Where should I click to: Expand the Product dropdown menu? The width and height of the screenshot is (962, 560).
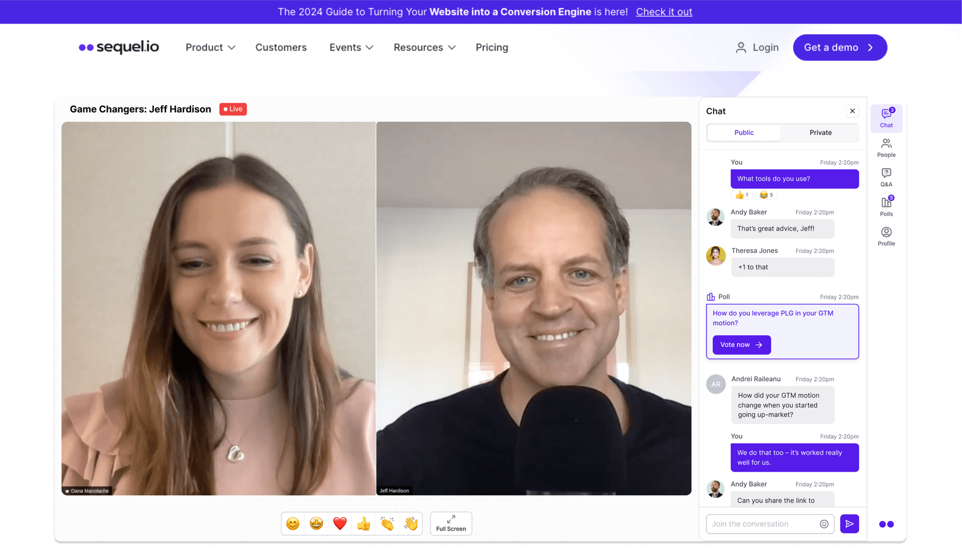[x=210, y=47]
